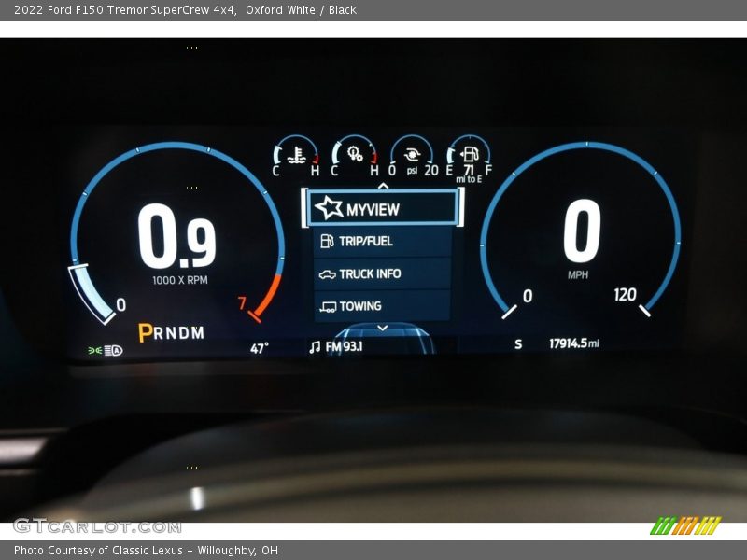Screen dimensions: 747x560
Task: Click the 120 mark on the speedometer
Action: (625, 295)
